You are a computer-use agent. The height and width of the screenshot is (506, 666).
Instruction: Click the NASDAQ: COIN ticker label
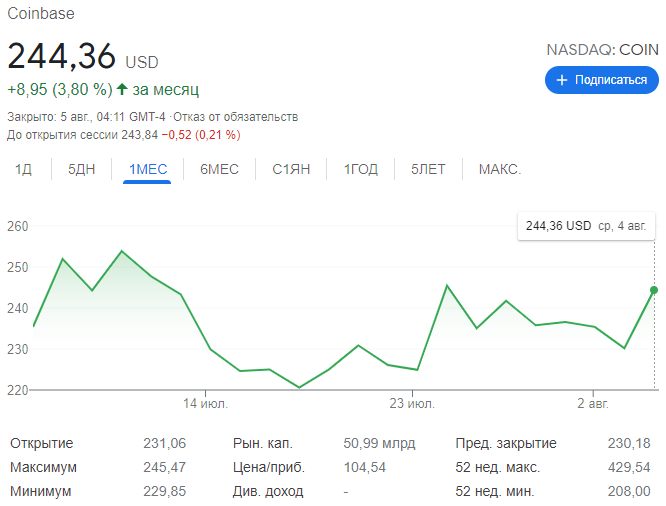coord(602,49)
